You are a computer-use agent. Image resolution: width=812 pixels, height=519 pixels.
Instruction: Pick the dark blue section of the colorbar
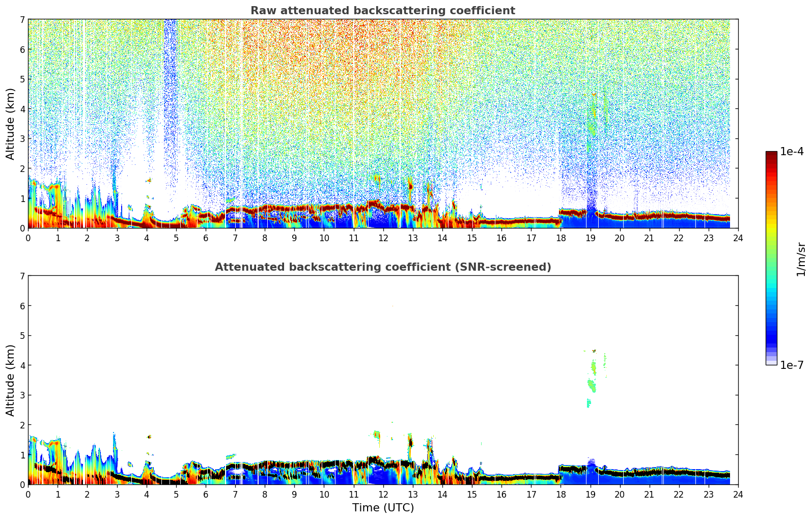pos(771,336)
